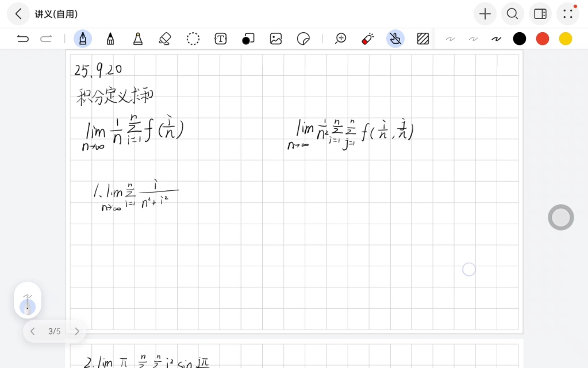Viewport: 588px width, 368px height.
Task: Click the heading 积分定义求和
Action: 115,97
